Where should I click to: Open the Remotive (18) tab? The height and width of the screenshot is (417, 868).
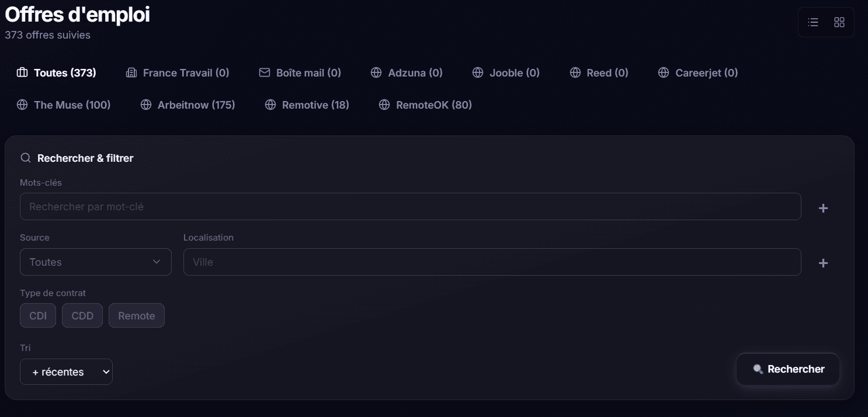pyautogui.click(x=307, y=105)
